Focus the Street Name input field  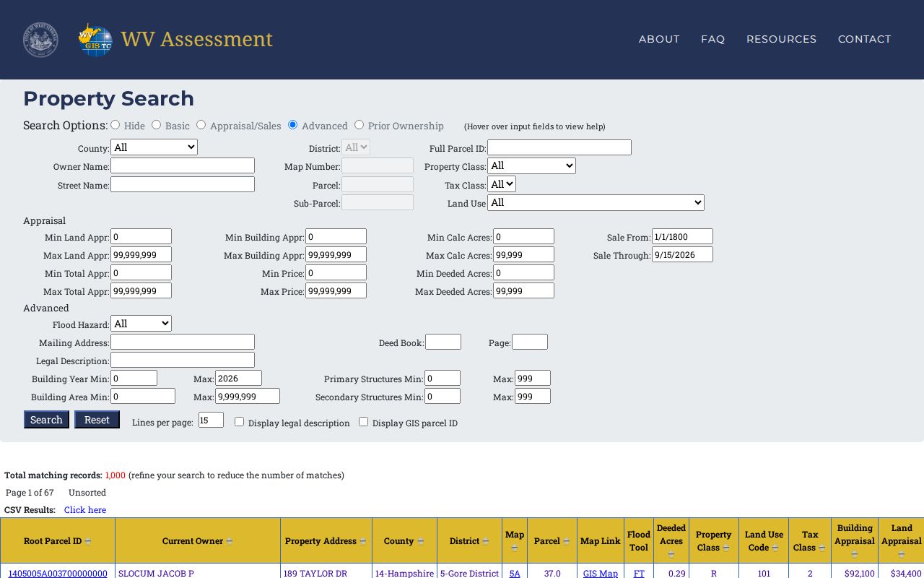pos(183,184)
